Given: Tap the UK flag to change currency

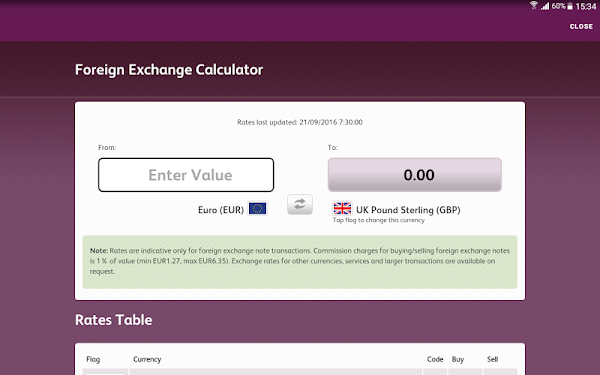Looking at the screenshot, I should tap(342, 209).
